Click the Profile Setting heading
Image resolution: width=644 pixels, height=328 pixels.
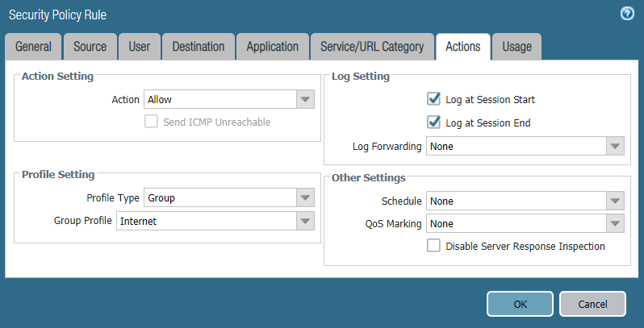pos(58,175)
